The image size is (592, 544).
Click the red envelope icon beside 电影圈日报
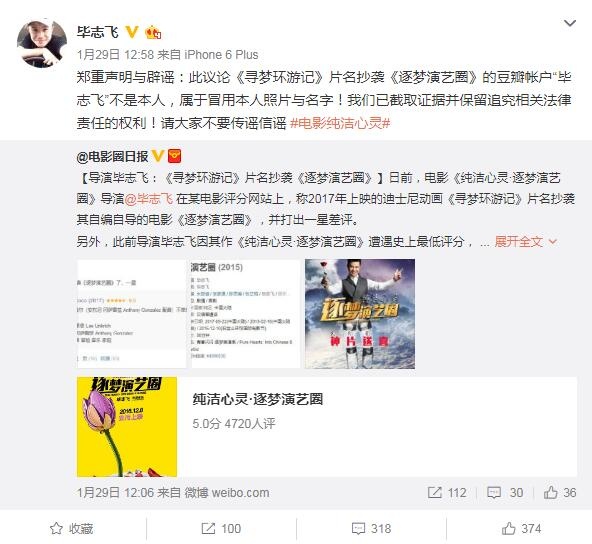174,156
